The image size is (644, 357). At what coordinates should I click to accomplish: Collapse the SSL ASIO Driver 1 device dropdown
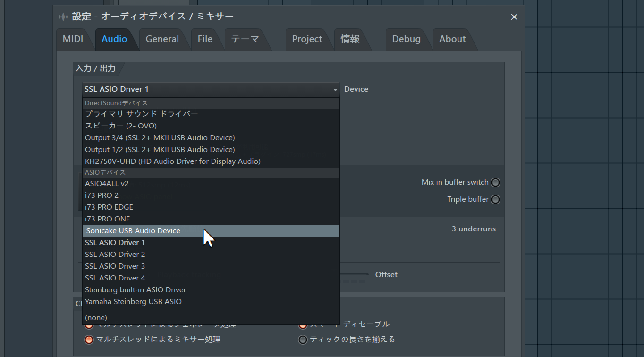[x=211, y=89]
